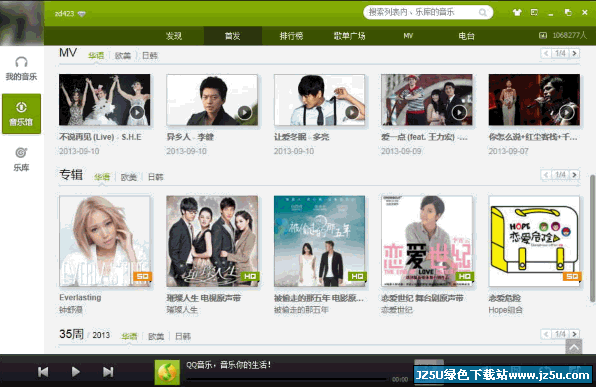
Task: Open the MV tab in navigation bar
Action: click(408, 36)
